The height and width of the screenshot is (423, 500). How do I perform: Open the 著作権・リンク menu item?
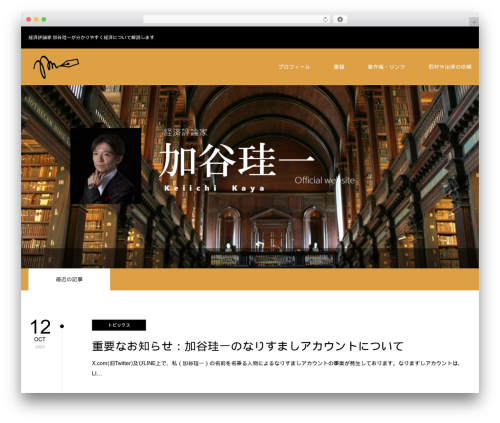click(x=386, y=67)
